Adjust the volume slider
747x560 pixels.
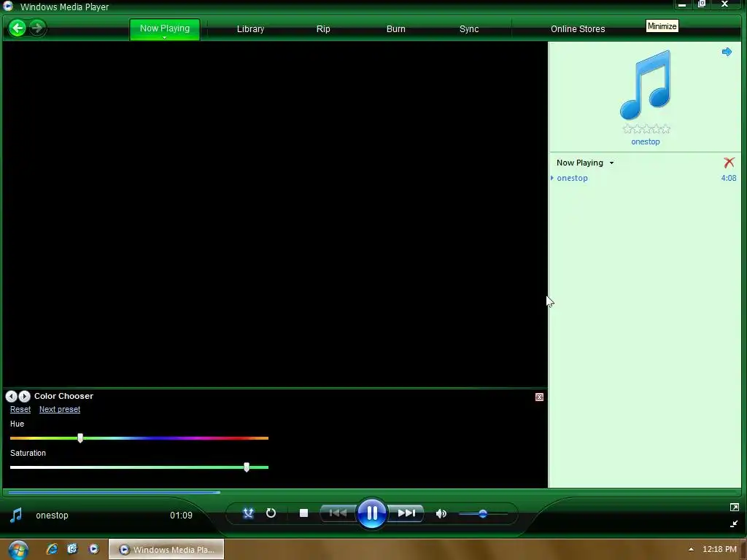pyautogui.click(x=483, y=514)
